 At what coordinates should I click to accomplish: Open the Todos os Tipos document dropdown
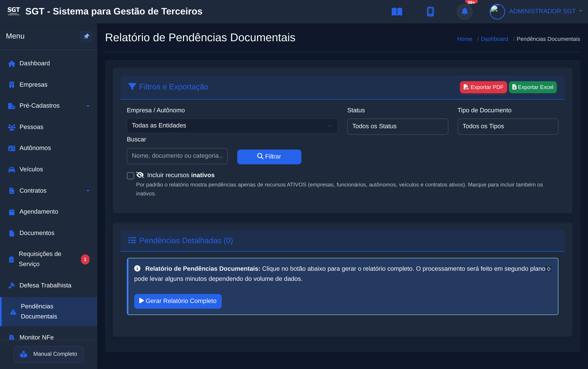[508, 126]
